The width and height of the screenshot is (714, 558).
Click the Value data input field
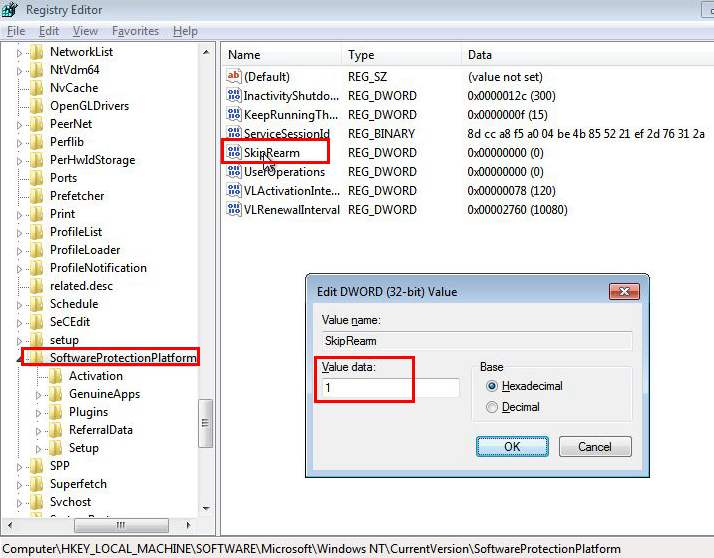tap(389, 387)
